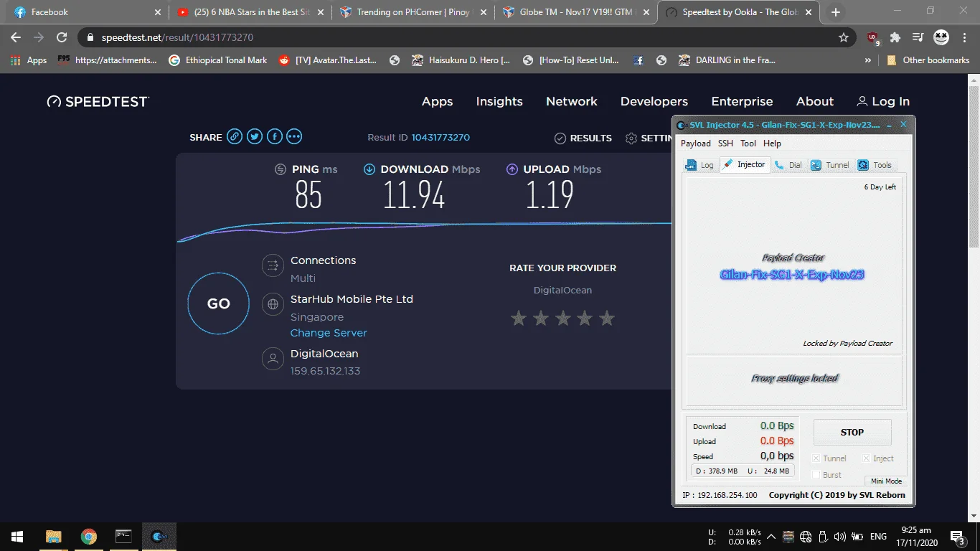The height and width of the screenshot is (551, 980).
Task: Open the Enterprise nav link
Action: (x=742, y=101)
